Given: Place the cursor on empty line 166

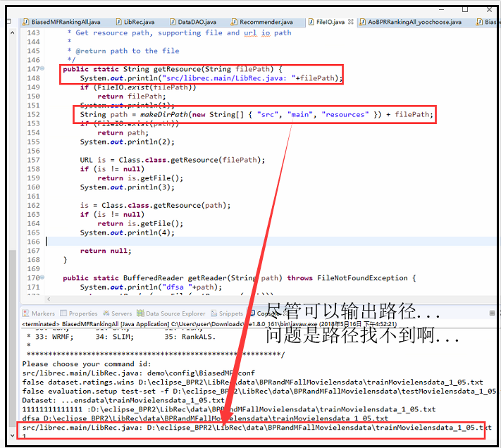Looking at the screenshot, I should click(271, 242).
